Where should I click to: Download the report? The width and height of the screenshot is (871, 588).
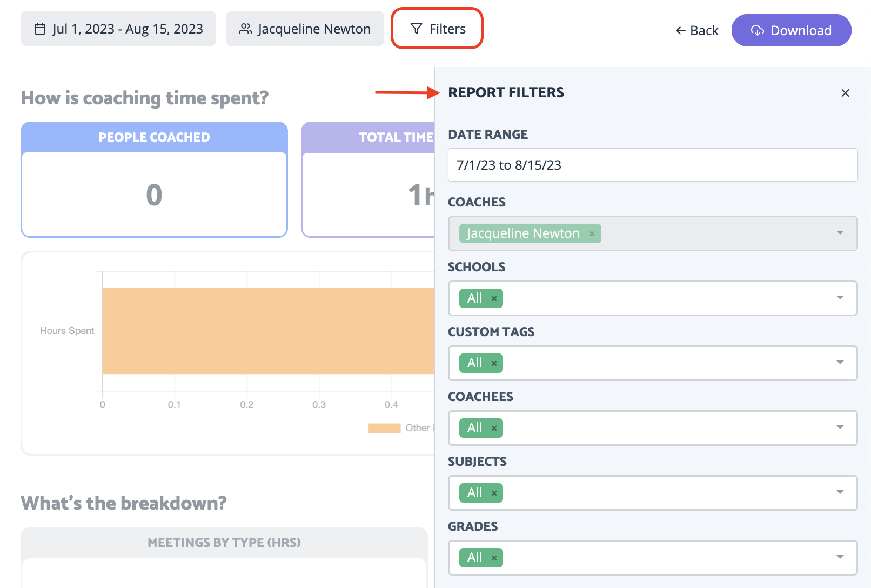792,30
